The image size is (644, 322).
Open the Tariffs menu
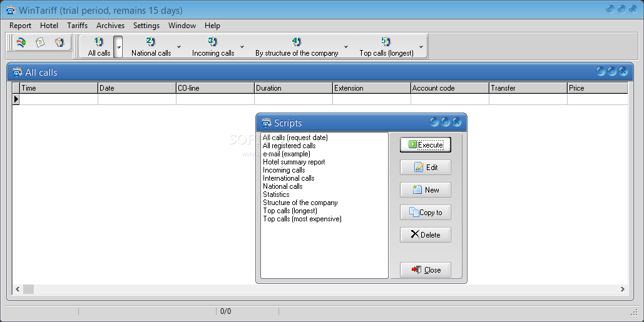[x=77, y=26]
